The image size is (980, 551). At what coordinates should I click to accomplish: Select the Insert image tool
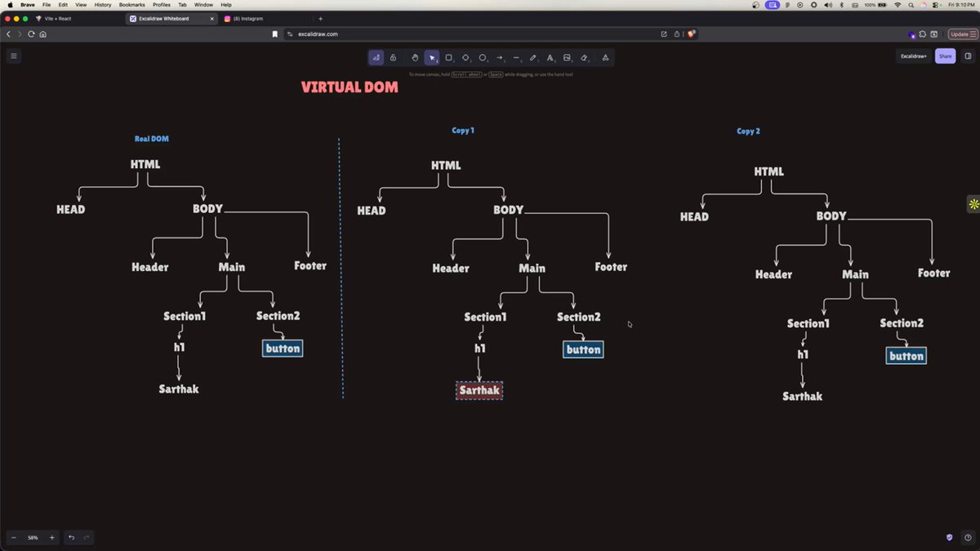pos(568,57)
